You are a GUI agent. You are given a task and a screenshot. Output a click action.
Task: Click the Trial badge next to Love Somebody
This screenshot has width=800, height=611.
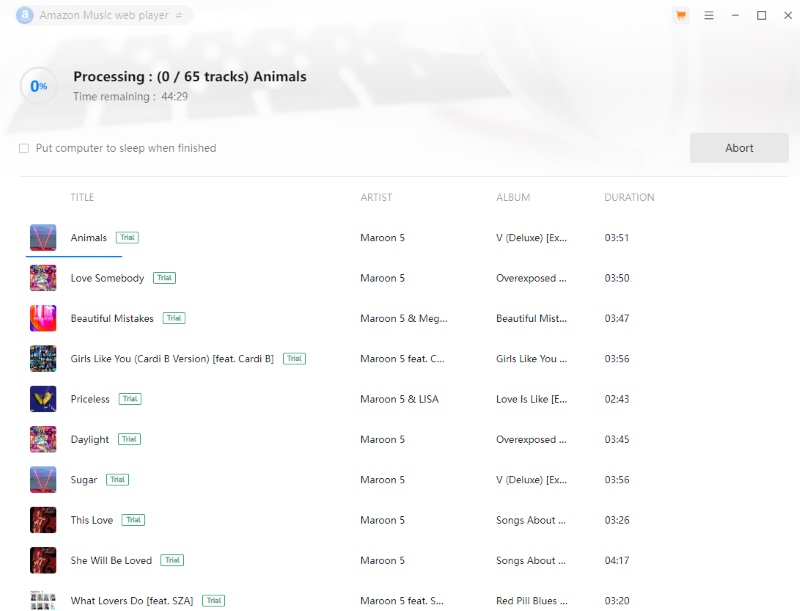pos(164,278)
